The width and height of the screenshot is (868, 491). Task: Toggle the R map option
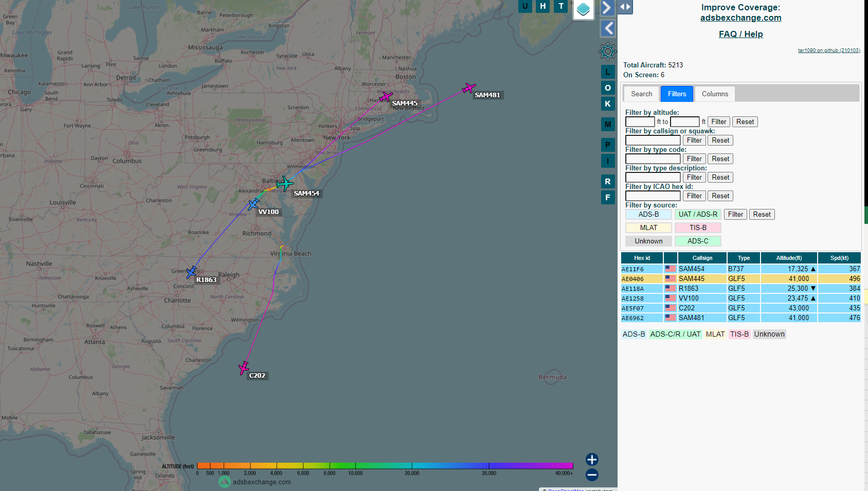coord(608,182)
